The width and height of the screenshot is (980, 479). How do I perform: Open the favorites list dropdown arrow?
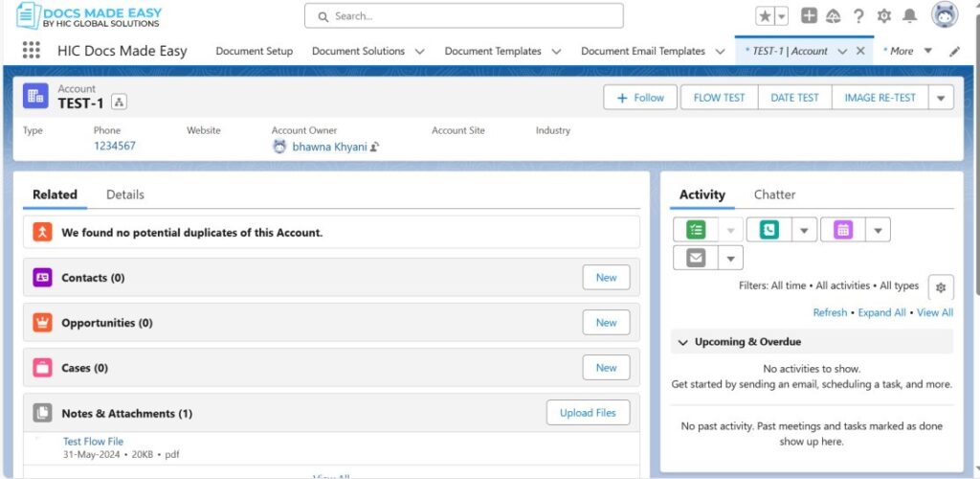pyautogui.click(x=782, y=16)
